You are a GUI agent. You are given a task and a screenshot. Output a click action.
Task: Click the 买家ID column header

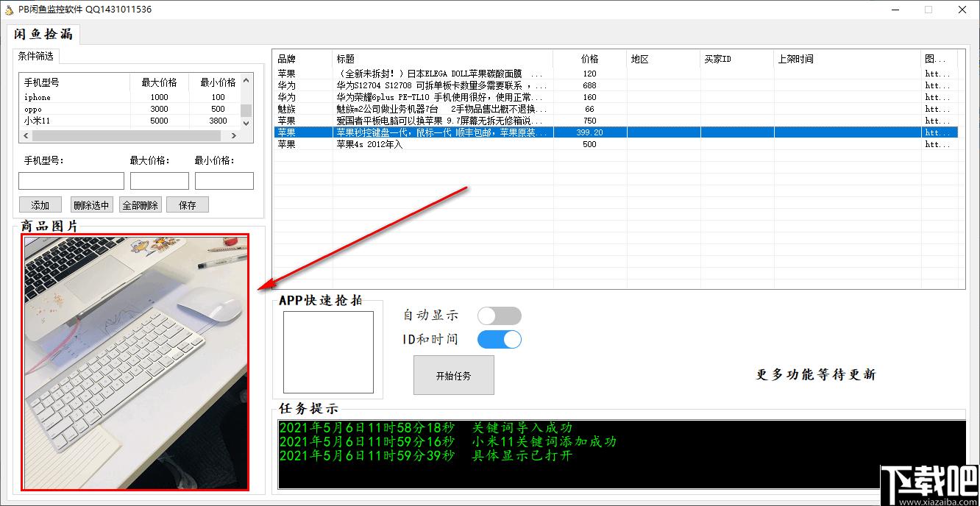pos(737,59)
